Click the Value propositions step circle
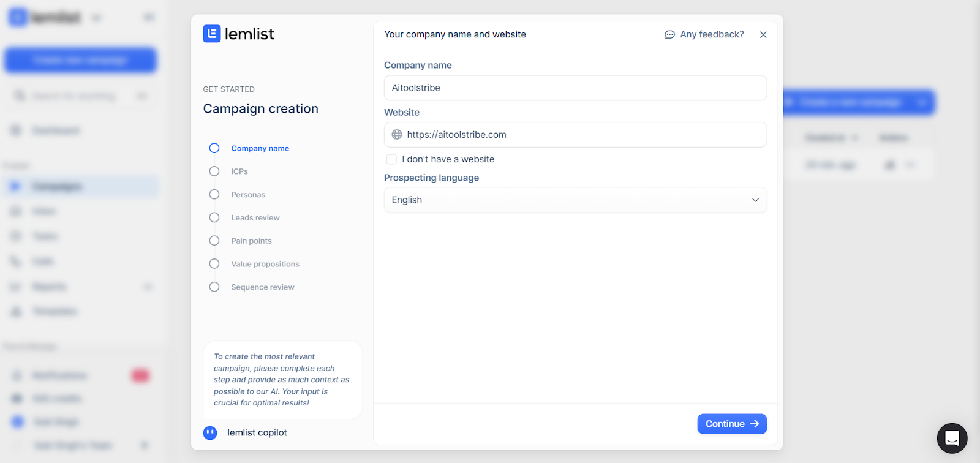Viewport: 980px width, 463px height. (x=214, y=264)
